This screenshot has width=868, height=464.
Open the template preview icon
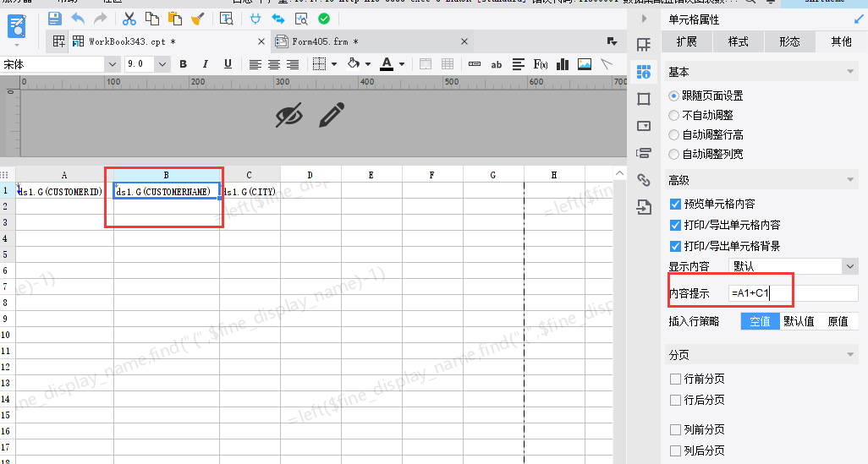point(227,19)
